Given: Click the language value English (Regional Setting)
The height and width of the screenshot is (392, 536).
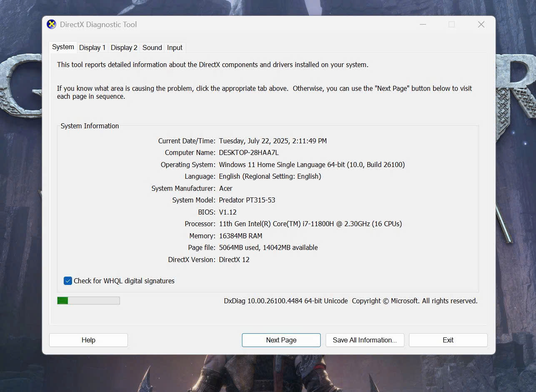Looking at the screenshot, I should click(270, 176).
